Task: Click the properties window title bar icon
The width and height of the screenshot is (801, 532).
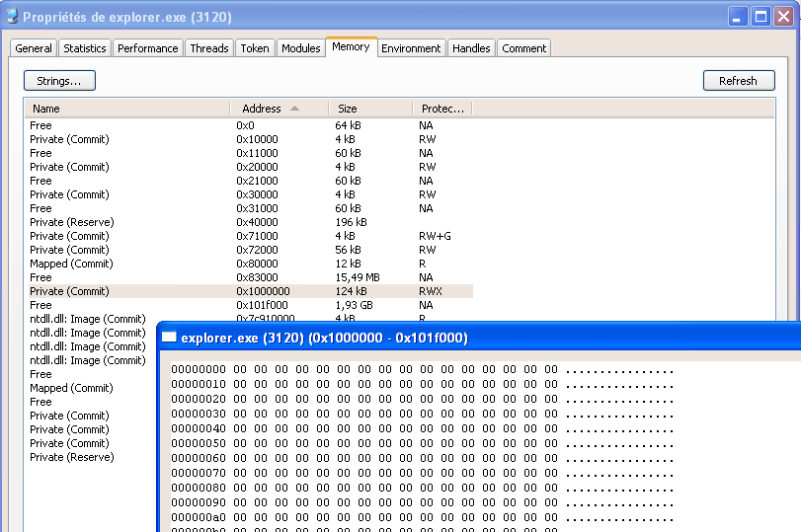Action: 12,17
